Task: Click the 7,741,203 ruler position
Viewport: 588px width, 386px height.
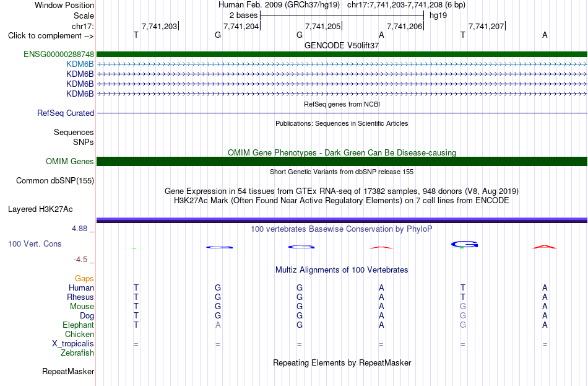Action: [159, 26]
